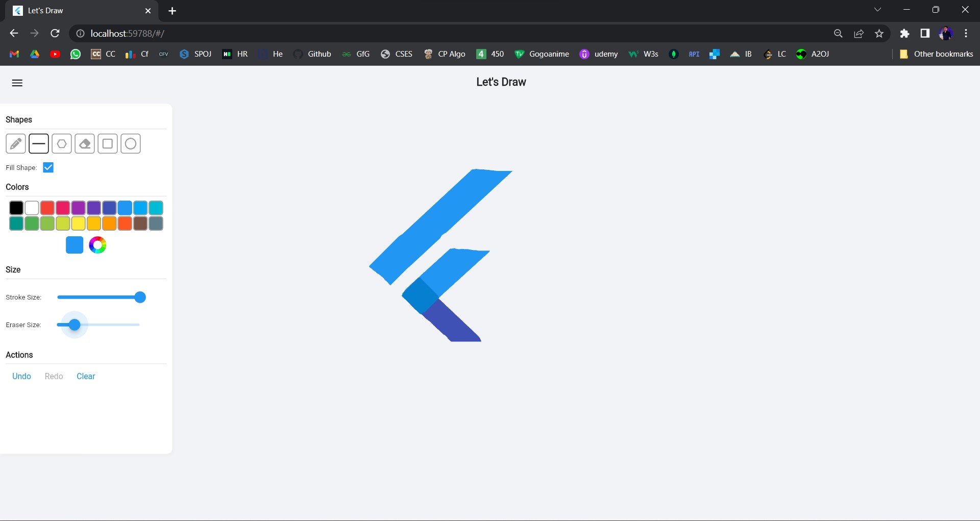Viewport: 980px width, 521px height.
Task: Pick the lime color swatch
Action: pyautogui.click(x=63, y=224)
